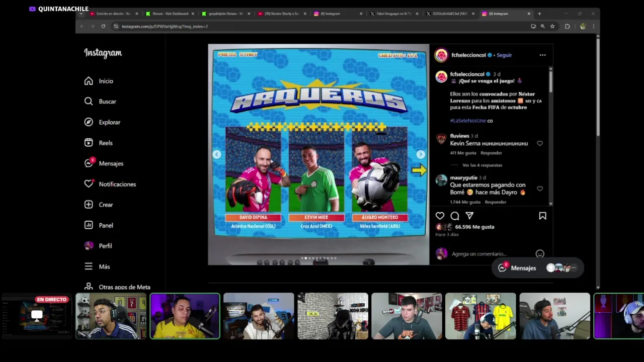Screen dimensions: 644x362
Task: Like the post with heart icon
Action: 440,216
